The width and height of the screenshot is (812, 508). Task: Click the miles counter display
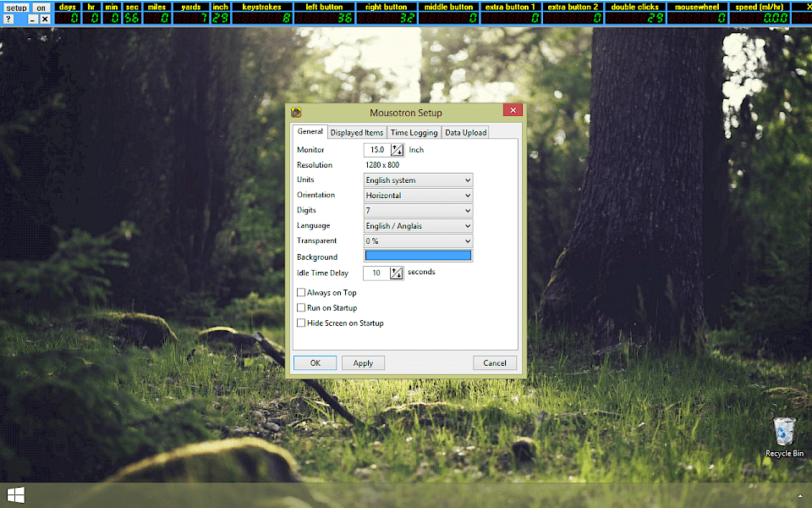tap(157, 18)
